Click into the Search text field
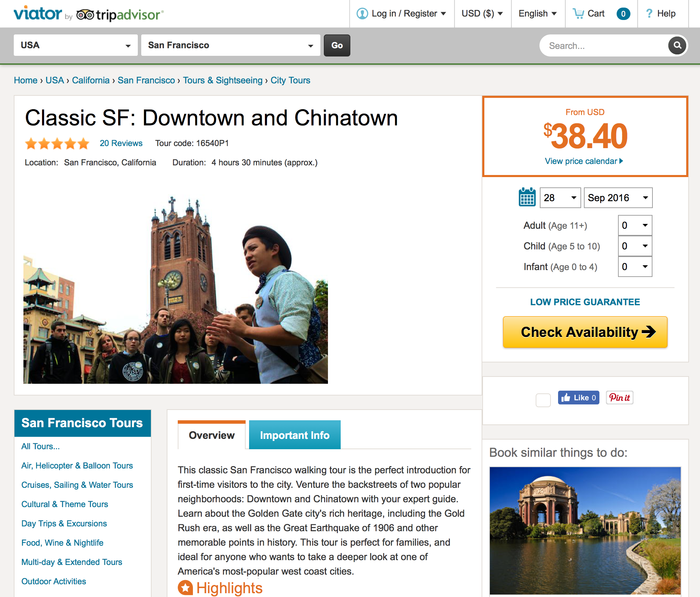This screenshot has width=700, height=597. [x=603, y=45]
